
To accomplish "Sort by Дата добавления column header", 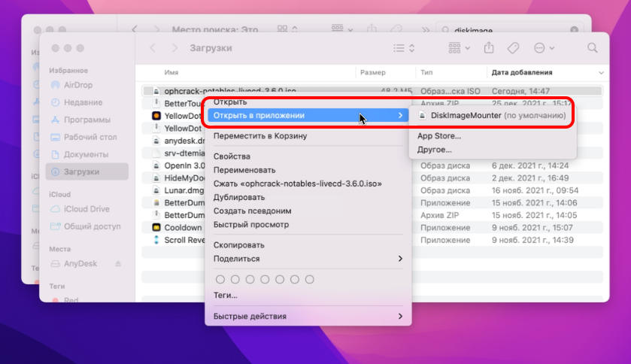I will pos(521,72).
